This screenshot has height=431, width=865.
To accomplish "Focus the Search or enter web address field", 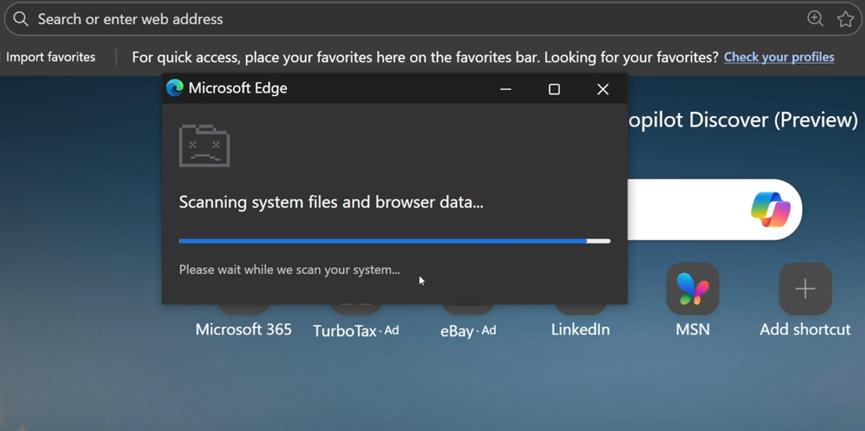I will coord(432,19).
